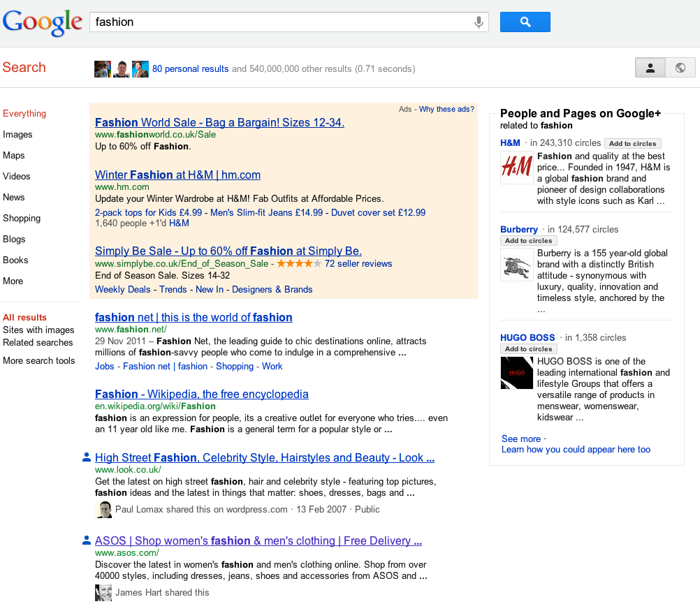
Task: Open 2-pack tops for Kids link
Action: click(149, 212)
